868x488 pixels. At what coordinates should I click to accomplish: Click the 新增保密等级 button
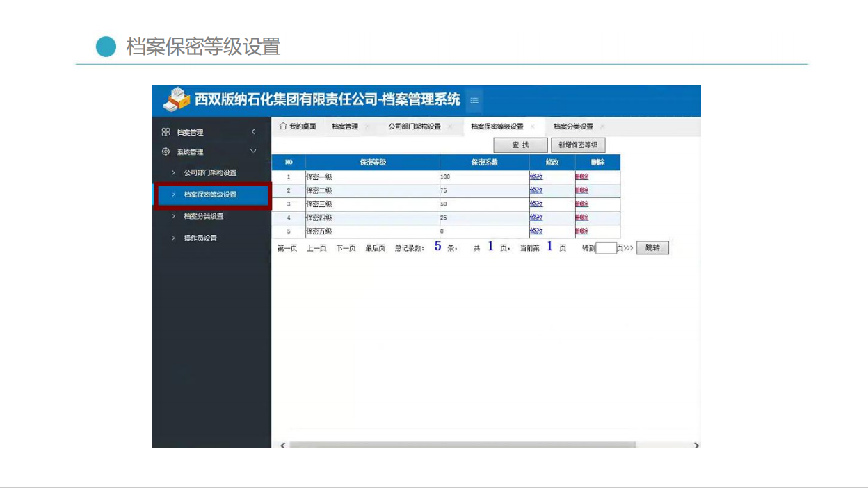[x=578, y=145]
